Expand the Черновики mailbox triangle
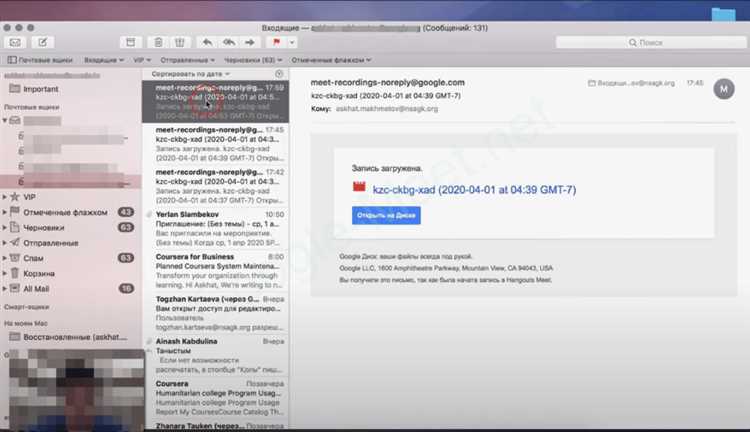750x432 pixels. (5, 227)
